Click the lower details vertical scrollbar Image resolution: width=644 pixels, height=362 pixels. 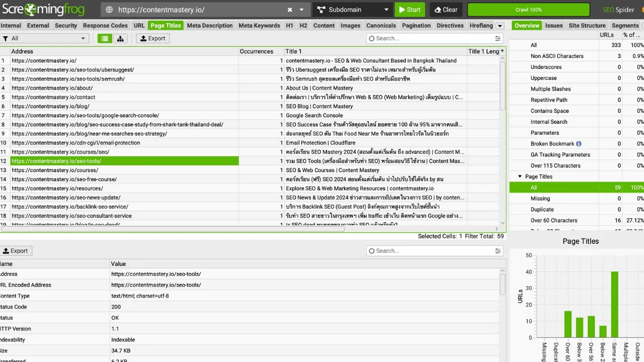502,284
